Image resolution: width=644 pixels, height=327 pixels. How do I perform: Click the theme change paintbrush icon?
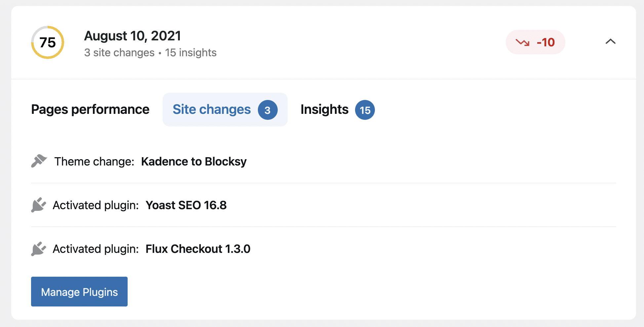click(x=39, y=161)
